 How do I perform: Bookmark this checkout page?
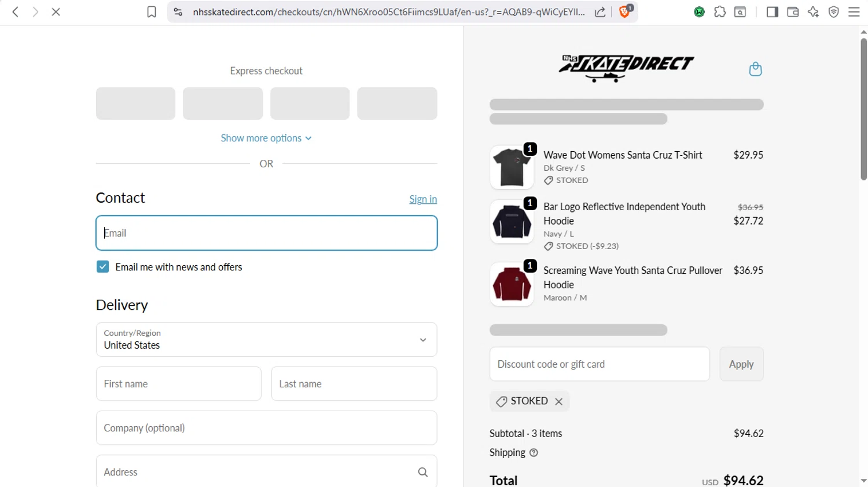coord(152,12)
